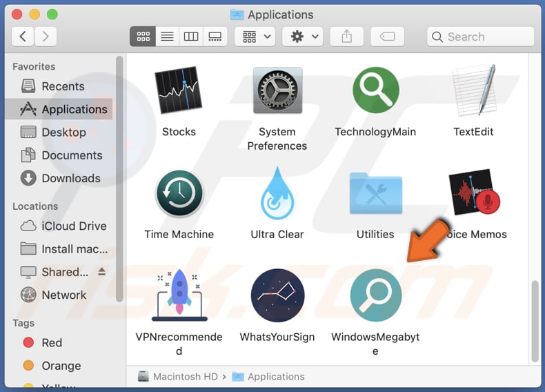
Task: Click the System Preferences label
Action: (277, 139)
